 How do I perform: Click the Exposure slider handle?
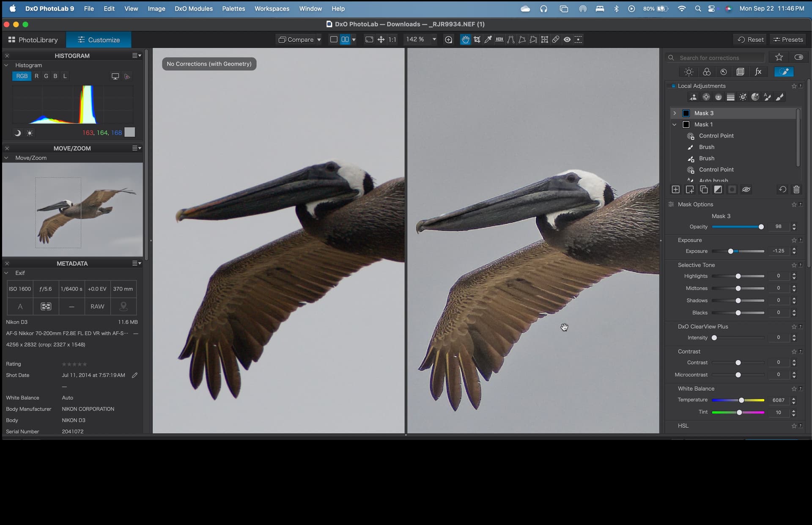pyautogui.click(x=730, y=251)
